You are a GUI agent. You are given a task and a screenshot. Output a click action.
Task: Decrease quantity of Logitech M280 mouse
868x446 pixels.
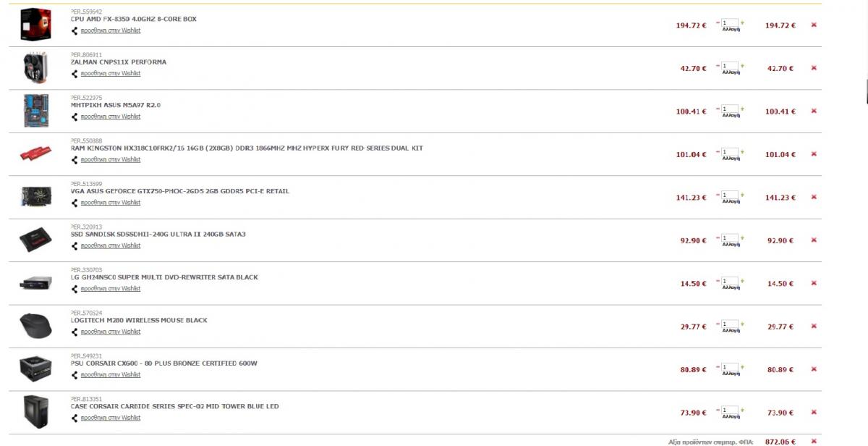[718, 324]
